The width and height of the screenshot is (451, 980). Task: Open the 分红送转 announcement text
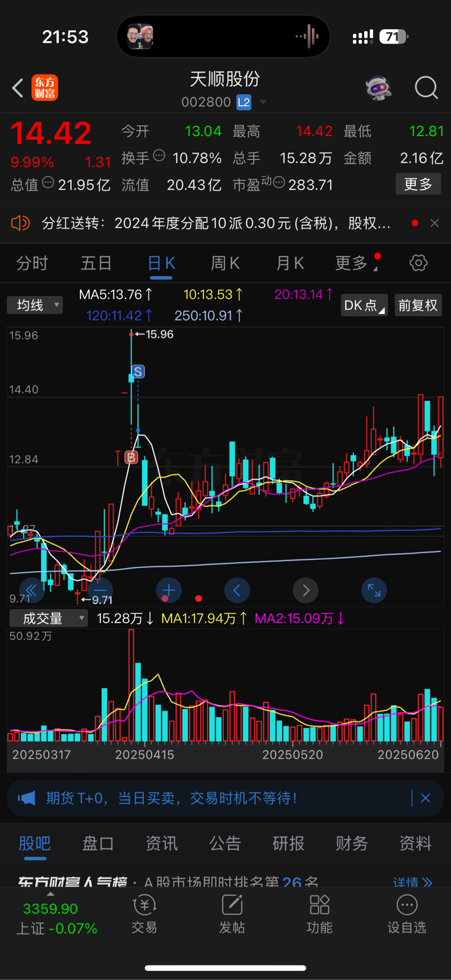coord(216,223)
